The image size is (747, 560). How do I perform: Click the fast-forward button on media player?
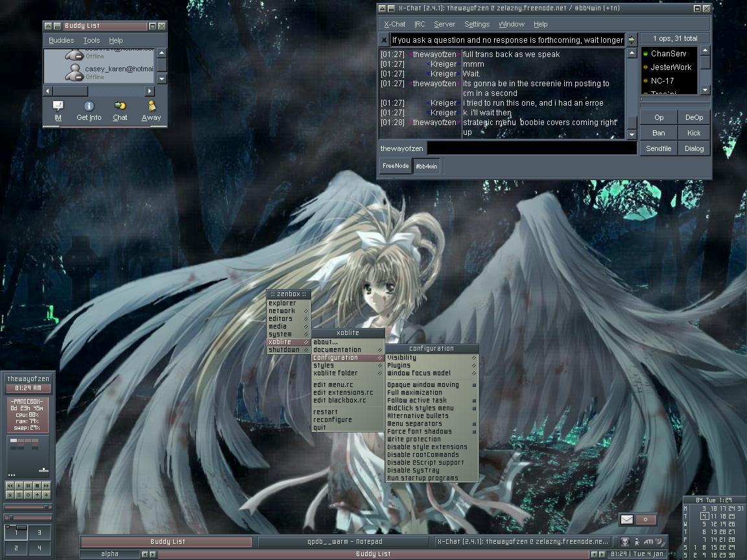46,485
